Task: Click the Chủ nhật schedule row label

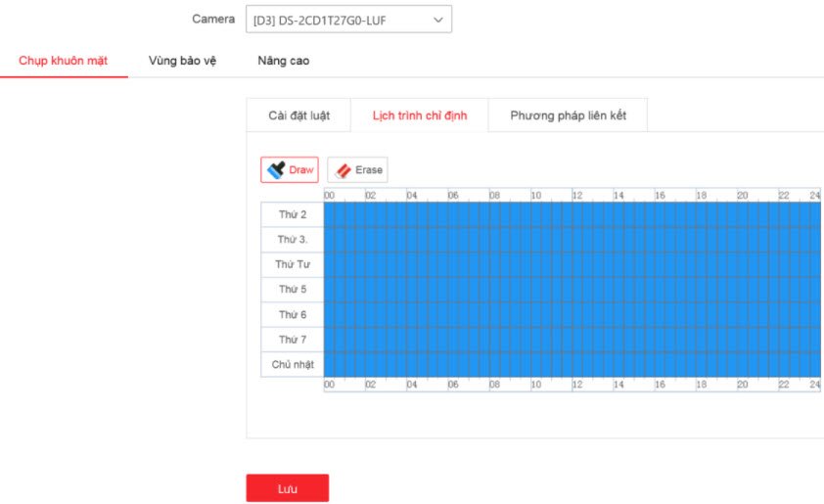Action: 292,364
